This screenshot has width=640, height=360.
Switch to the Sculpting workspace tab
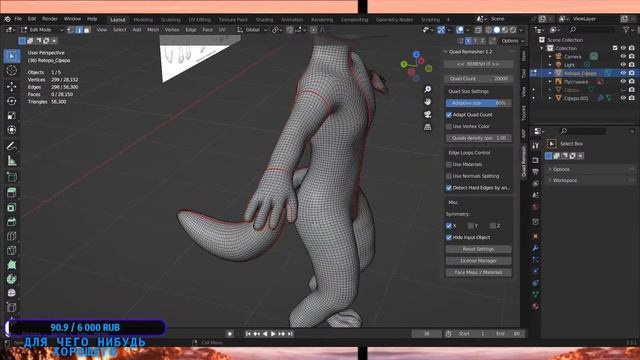(x=171, y=20)
